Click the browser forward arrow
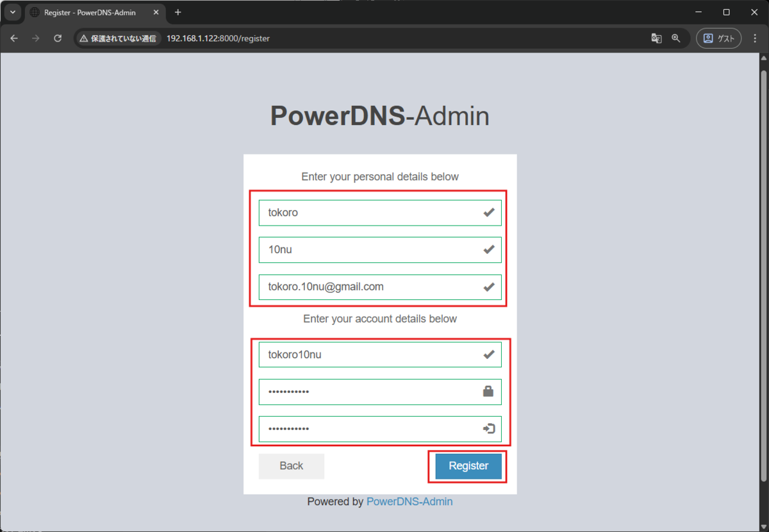 (36, 38)
